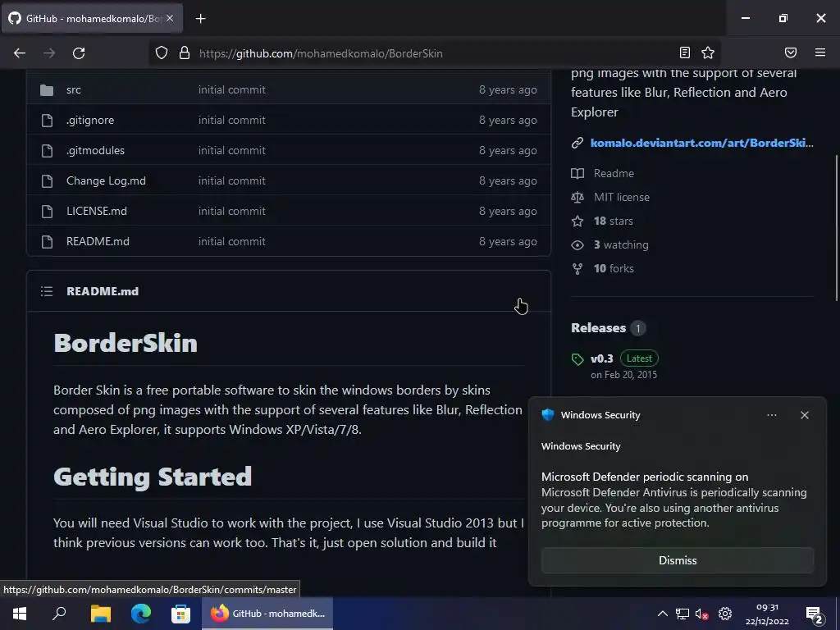The width and height of the screenshot is (840, 630).
Task: Open the Firefox application menu
Action: (820, 52)
